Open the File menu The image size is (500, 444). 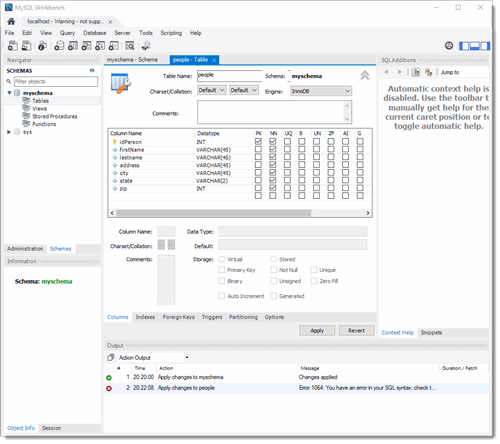(10, 33)
